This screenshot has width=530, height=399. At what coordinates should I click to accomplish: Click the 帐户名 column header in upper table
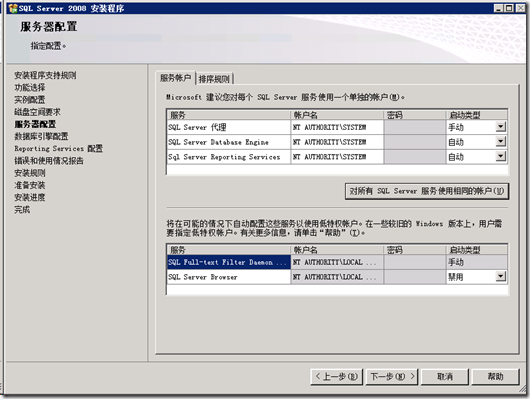coord(337,115)
